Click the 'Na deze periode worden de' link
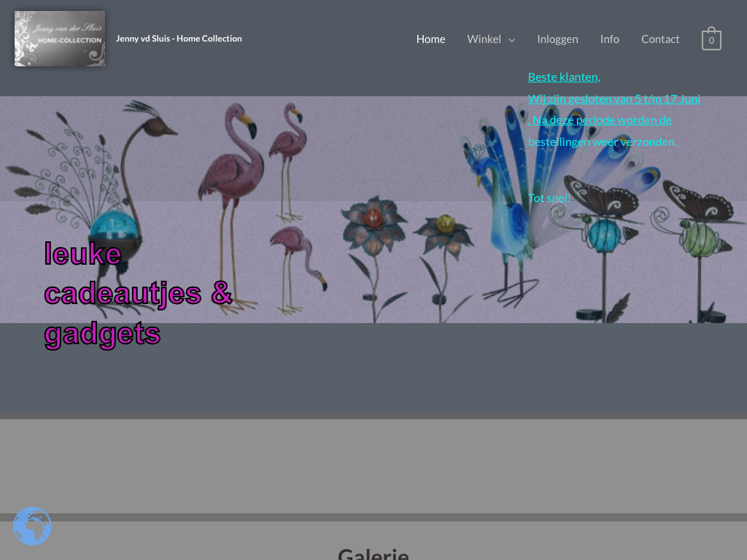Viewport: 747px width, 560px height. pos(600,120)
